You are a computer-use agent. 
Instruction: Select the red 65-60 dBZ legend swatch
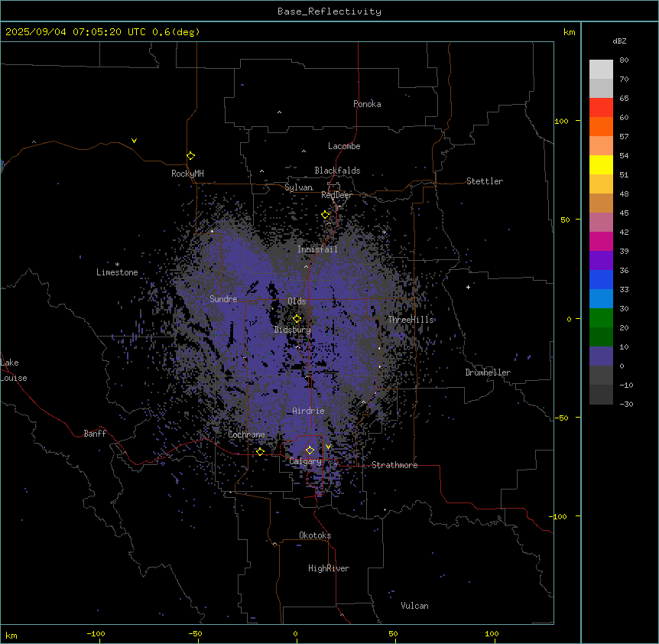pyautogui.click(x=601, y=108)
